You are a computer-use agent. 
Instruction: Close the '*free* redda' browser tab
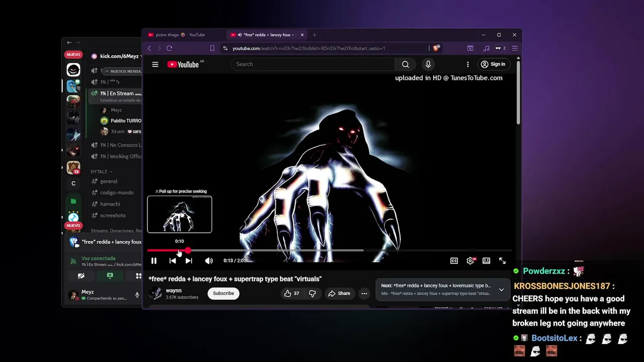302,35
